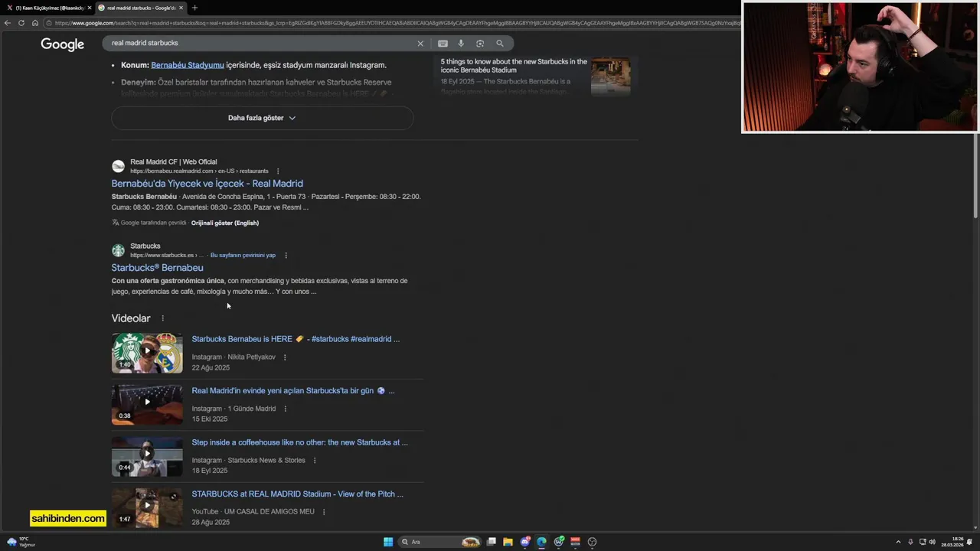980x551 pixels.
Task: Open the Videolar section options menu
Action: pyautogui.click(x=162, y=318)
